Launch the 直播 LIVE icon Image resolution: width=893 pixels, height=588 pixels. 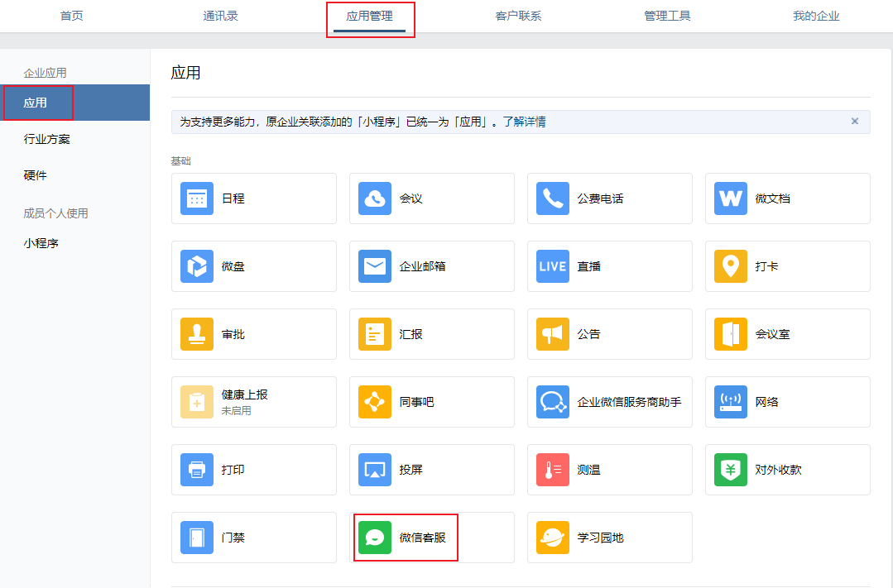[552, 265]
